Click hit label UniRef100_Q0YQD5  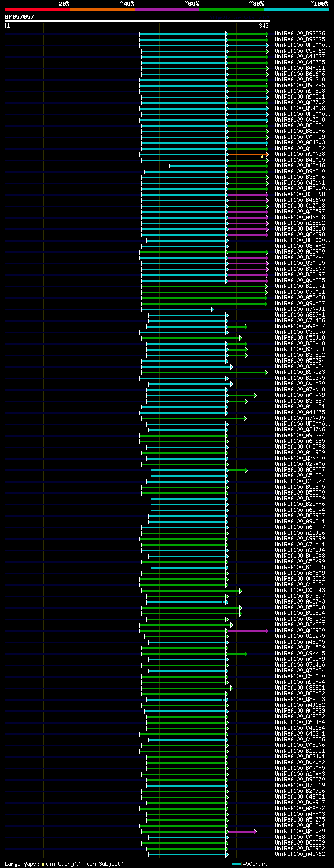pos(300,280)
